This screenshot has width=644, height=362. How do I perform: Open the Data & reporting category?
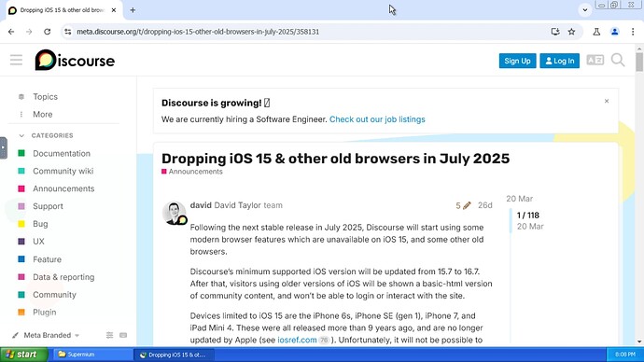tap(63, 277)
